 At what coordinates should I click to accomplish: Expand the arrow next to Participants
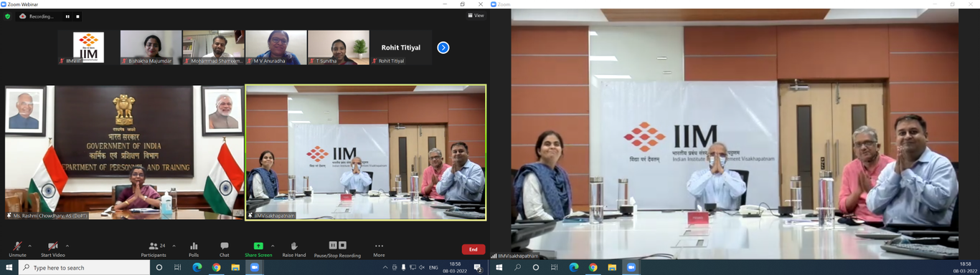(x=174, y=246)
